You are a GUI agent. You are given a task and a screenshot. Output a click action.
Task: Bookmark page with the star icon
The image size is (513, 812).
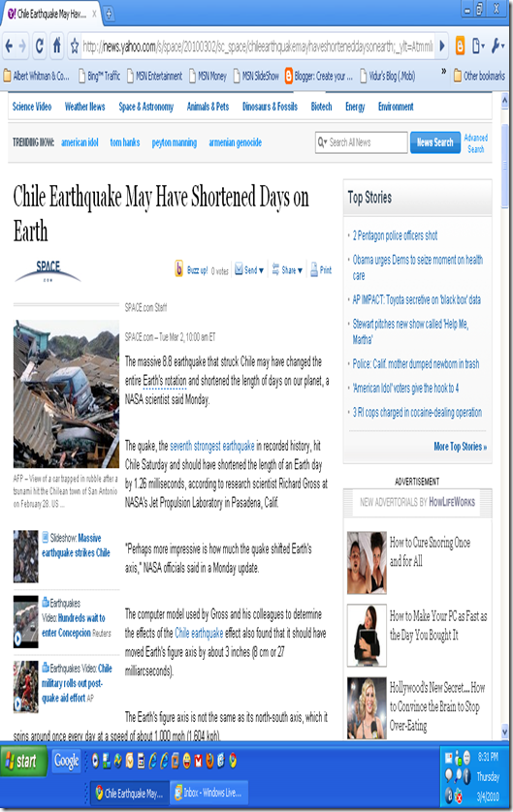coord(74,47)
